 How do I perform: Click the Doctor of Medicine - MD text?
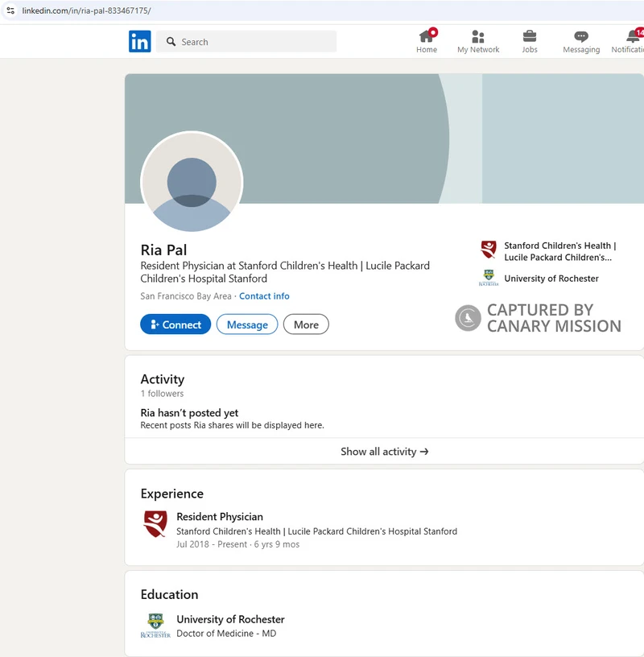tap(226, 634)
